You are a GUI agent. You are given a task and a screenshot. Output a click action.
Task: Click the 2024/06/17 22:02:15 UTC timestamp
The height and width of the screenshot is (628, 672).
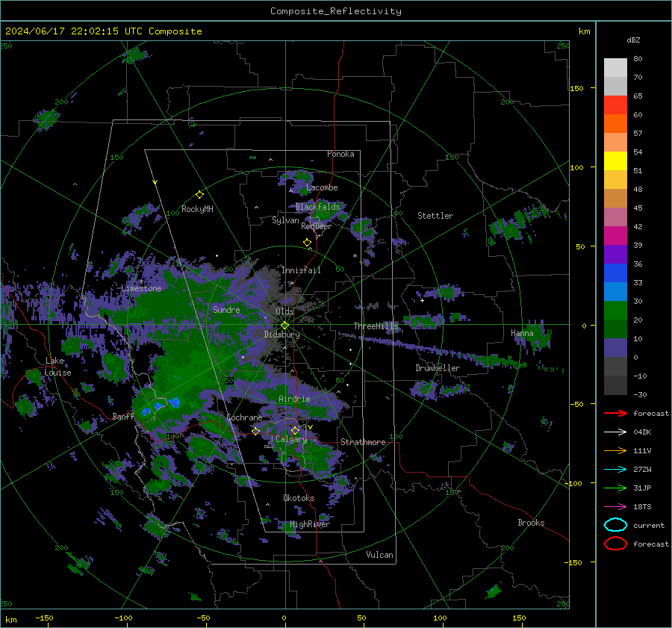point(104,31)
